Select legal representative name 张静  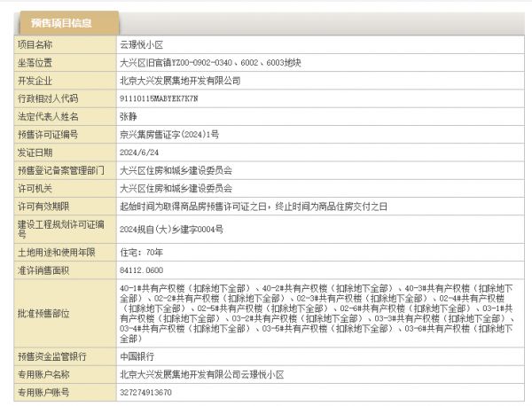coord(129,116)
